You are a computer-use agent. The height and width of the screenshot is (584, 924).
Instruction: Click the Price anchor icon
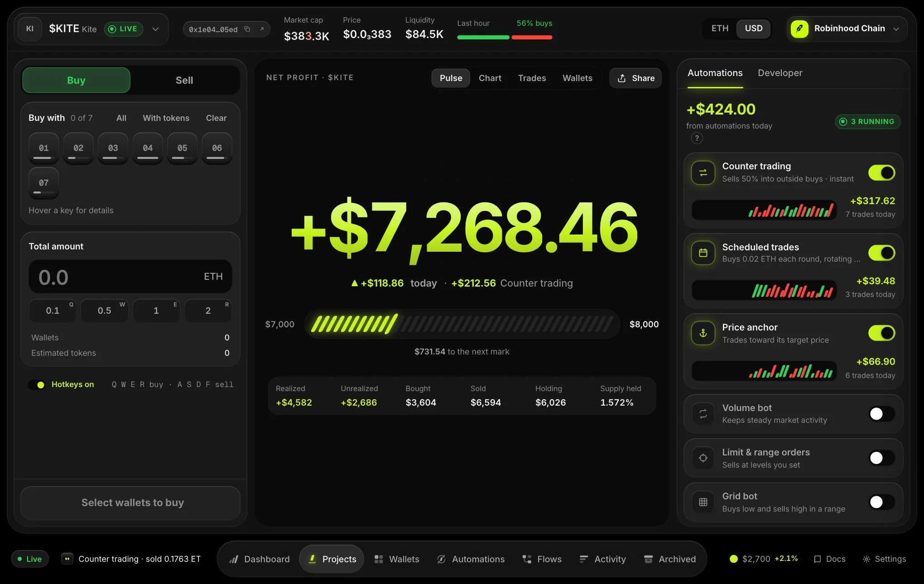click(x=703, y=333)
